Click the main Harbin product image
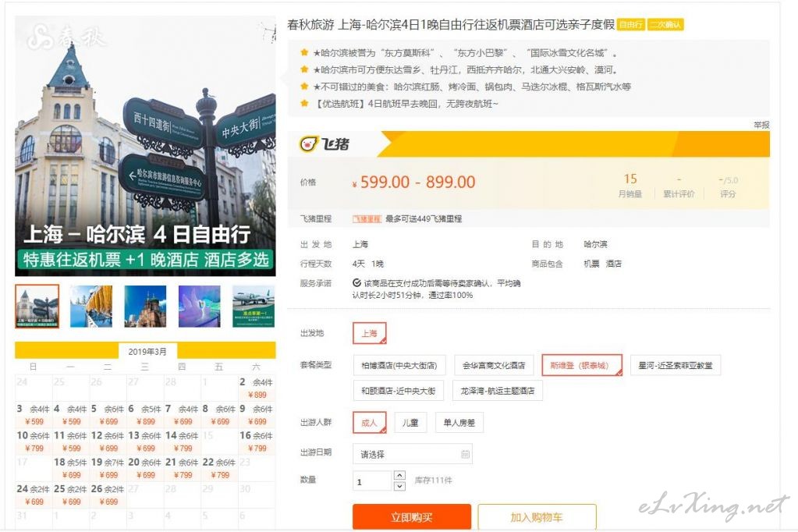The height and width of the screenshot is (532, 798). point(146,146)
